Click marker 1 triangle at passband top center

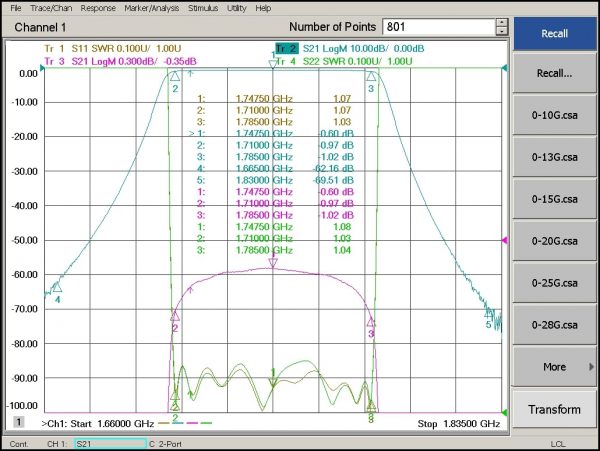(273, 63)
